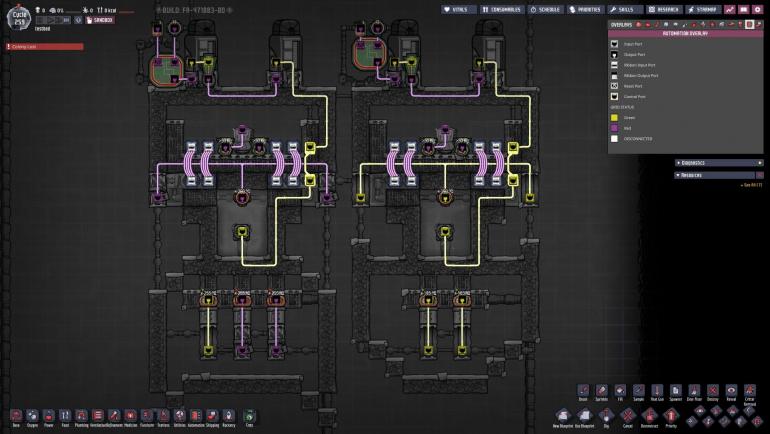Open the Utilities build category
The width and height of the screenshot is (770, 434).
[180, 417]
